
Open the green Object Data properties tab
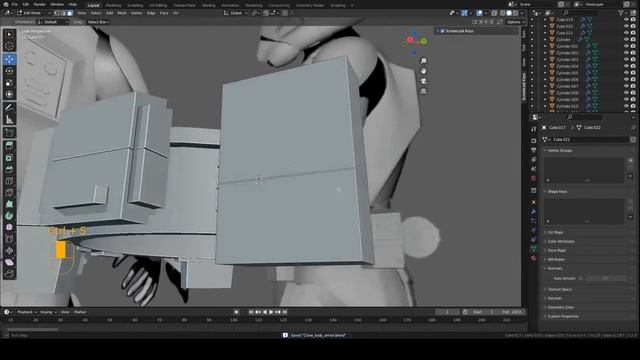(x=533, y=249)
